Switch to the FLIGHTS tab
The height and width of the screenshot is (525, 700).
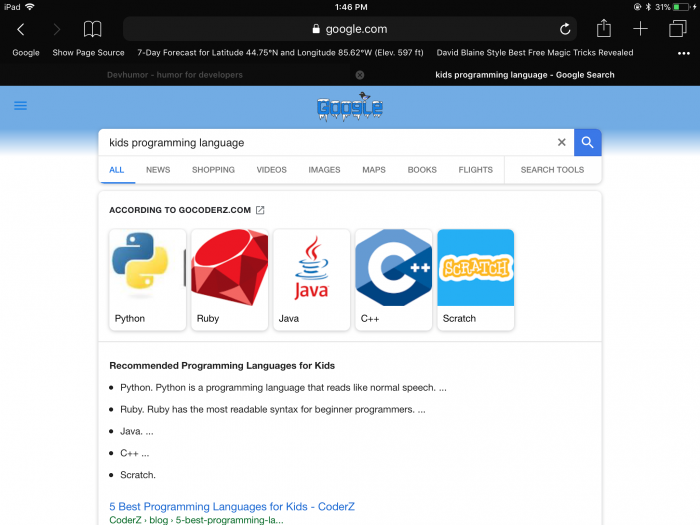click(475, 170)
